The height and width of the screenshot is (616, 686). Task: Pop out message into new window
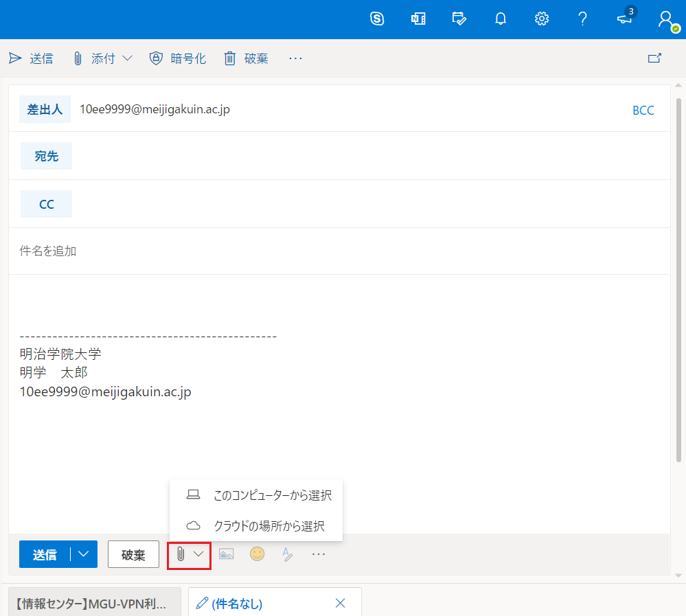[x=654, y=58]
